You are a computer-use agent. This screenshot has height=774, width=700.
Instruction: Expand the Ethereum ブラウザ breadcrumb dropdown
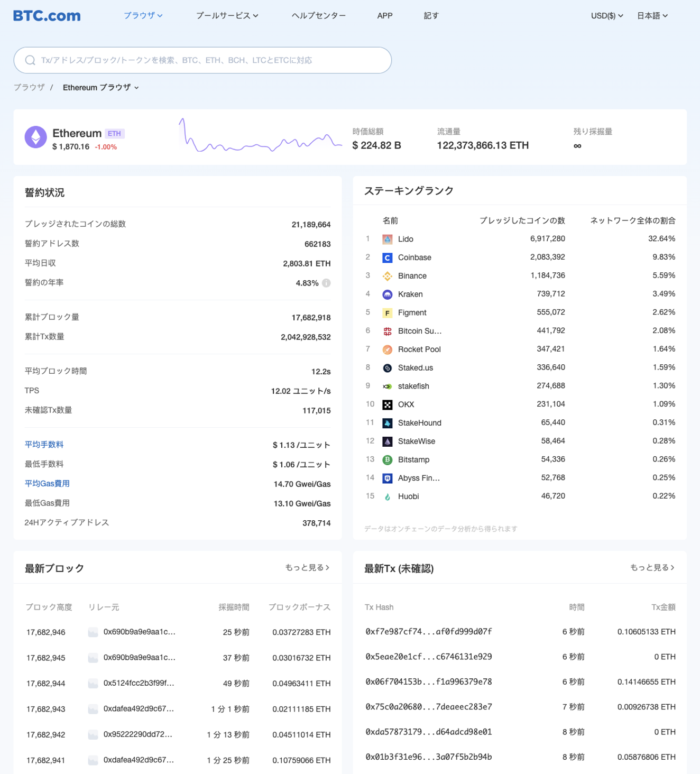point(100,87)
